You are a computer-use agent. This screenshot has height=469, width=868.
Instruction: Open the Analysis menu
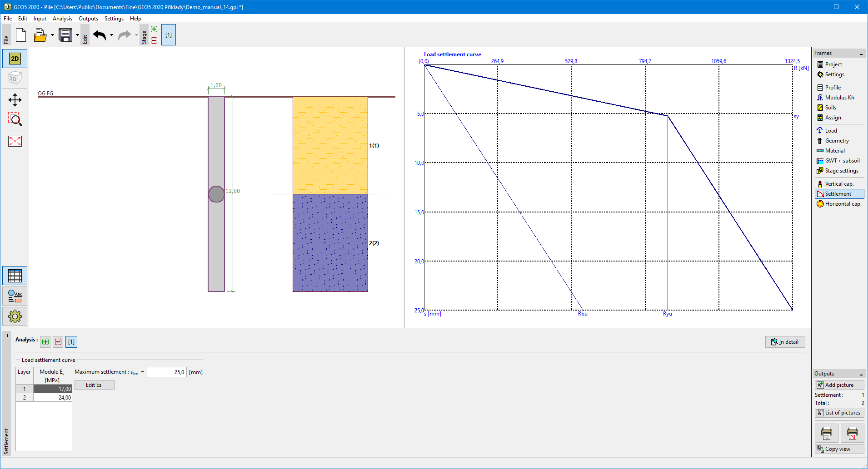(x=62, y=19)
